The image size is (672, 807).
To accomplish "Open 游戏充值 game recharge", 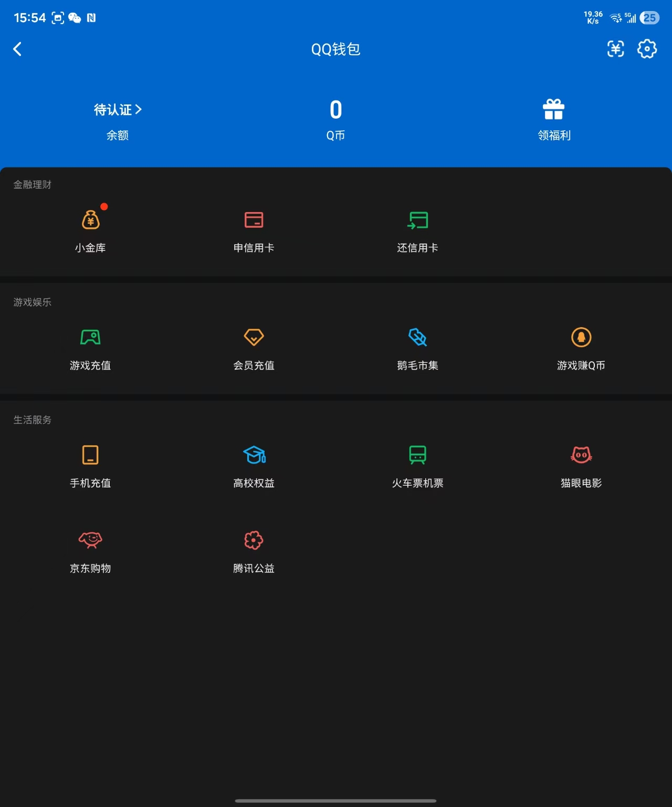I will [x=90, y=347].
